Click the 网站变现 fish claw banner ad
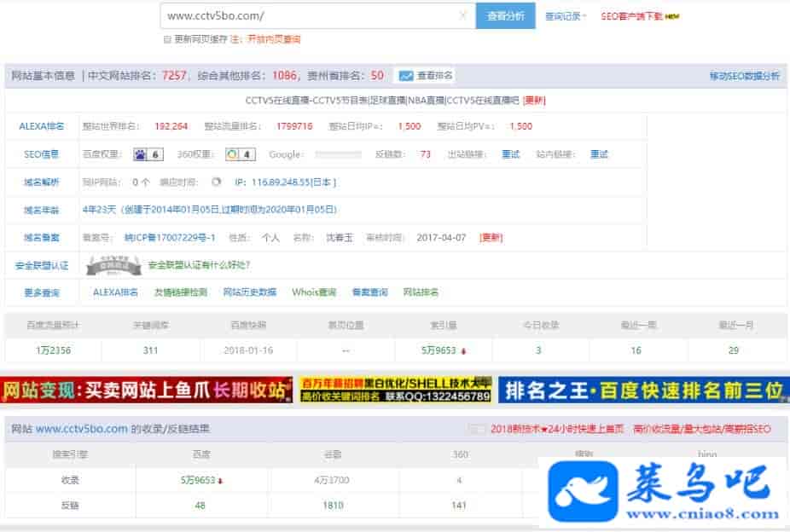The image size is (790, 532). [x=147, y=390]
